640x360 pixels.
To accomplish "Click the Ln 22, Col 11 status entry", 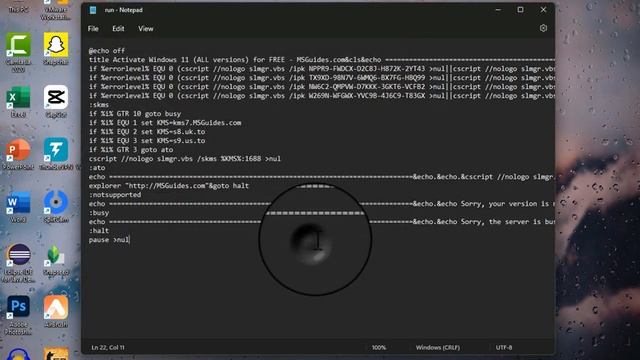I will pyautogui.click(x=108, y=347).
